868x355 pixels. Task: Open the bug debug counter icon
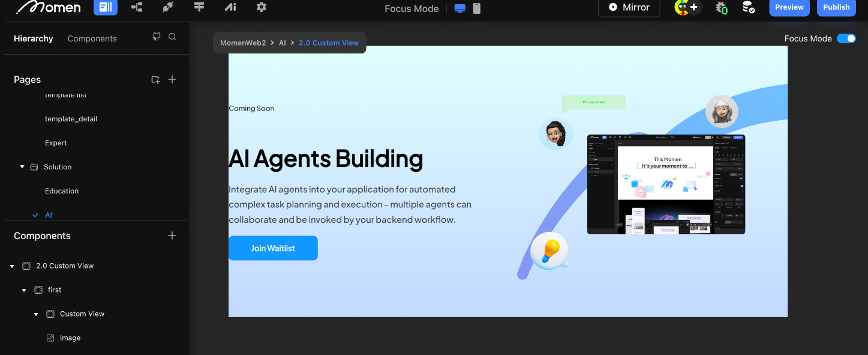pos(722,7)
